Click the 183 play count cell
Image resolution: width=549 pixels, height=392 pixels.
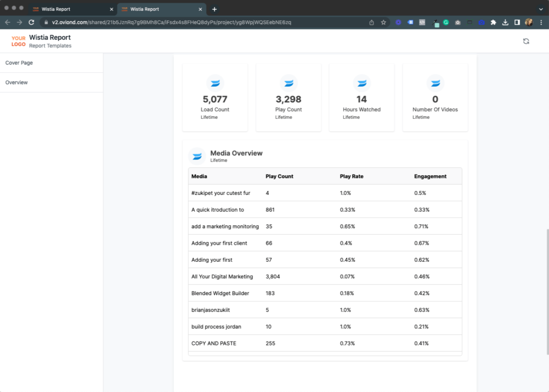pos(270,293)
